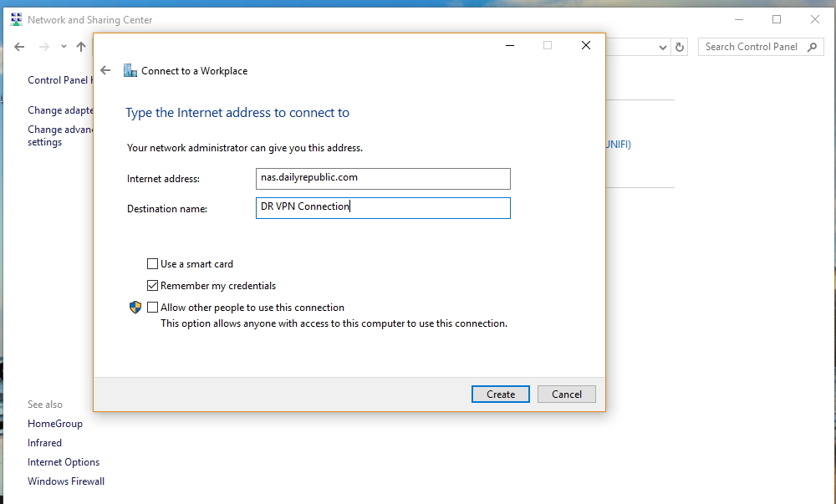
Task: Click the Connect to a Workplace icon
Action: [x=130, y=71]
